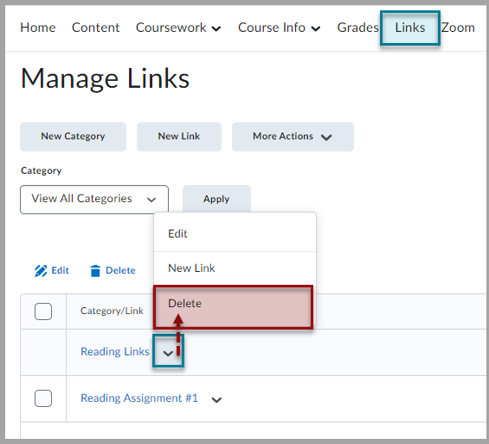This screenshot has height=444, width=489.
Task: Choose New Link in the context menu
Action: click(235, 268)
